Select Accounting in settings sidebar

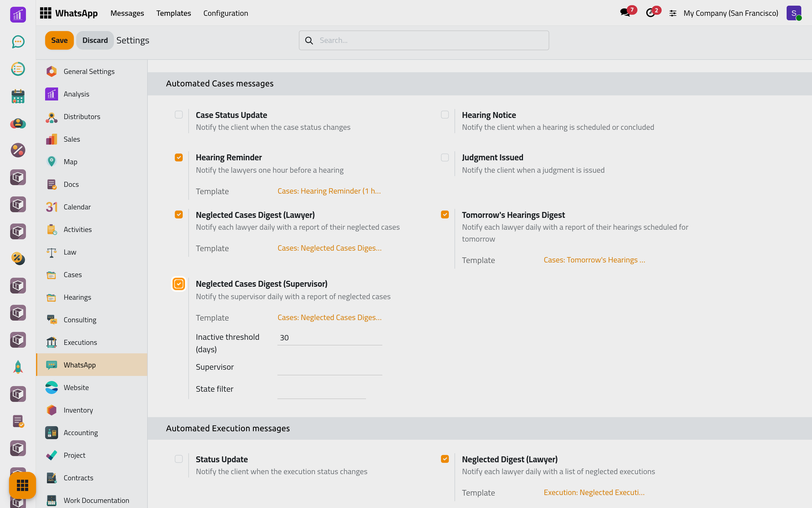92,433
